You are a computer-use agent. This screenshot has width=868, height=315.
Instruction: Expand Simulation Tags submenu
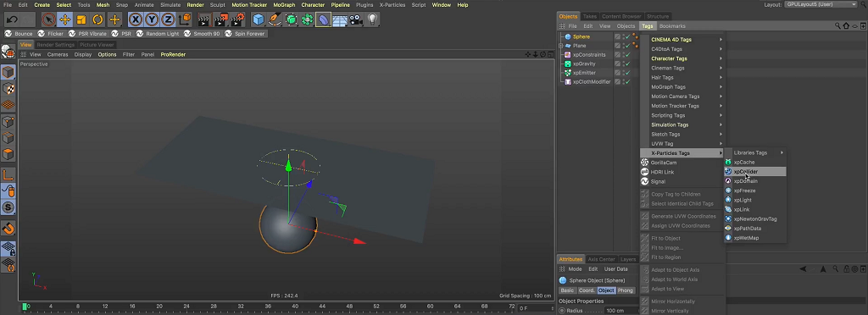click(x=682, y=124)
